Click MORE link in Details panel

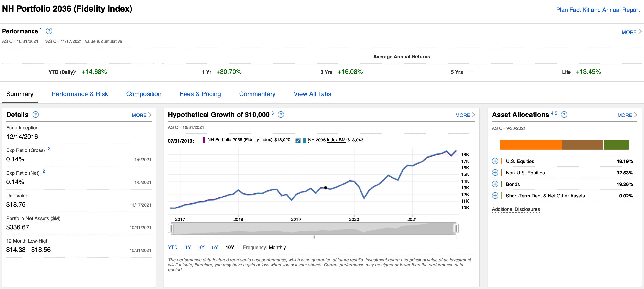pyautogui.click(x=139, y=115)
